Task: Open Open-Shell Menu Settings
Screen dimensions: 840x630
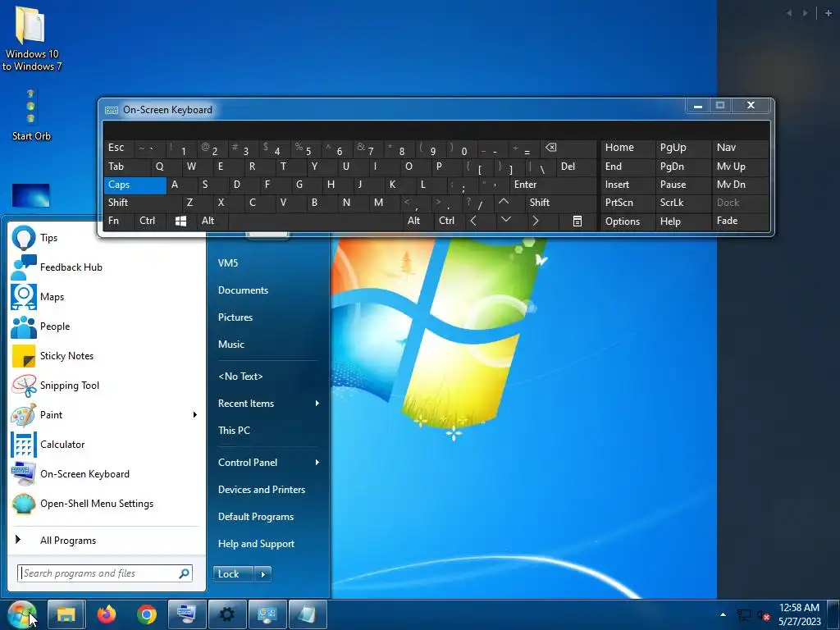Action: [106, 504]
